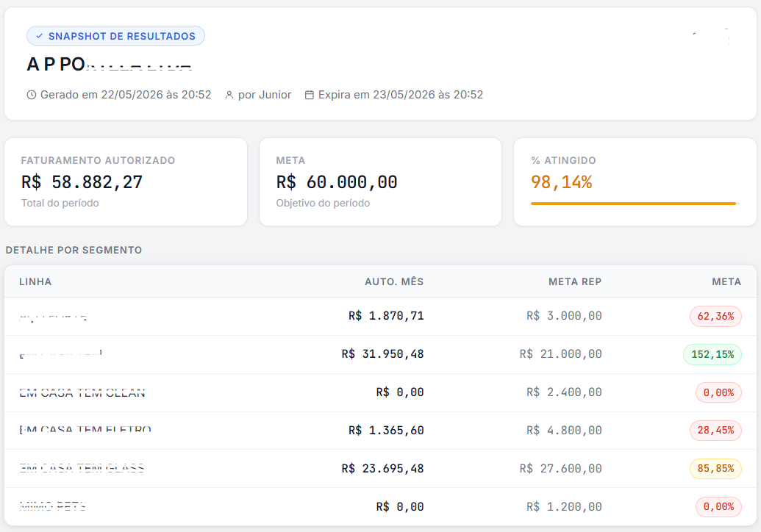Click the calendar icon beside Expira em

click(309, 95)
